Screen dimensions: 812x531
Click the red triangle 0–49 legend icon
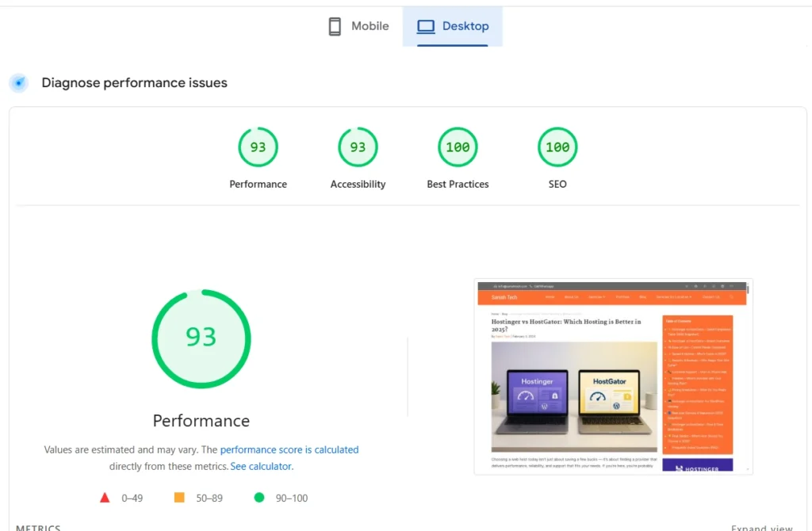click(105, 498)
